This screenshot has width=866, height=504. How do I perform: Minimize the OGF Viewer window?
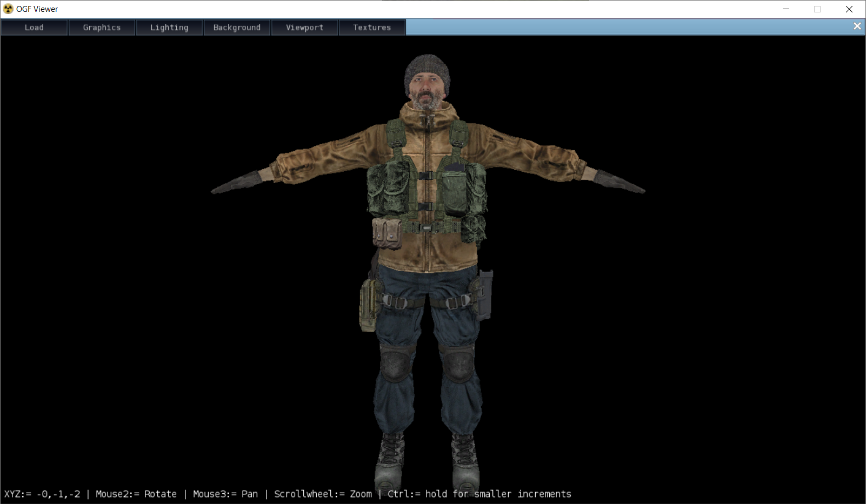pyautogui.click(x=786, y=9)
